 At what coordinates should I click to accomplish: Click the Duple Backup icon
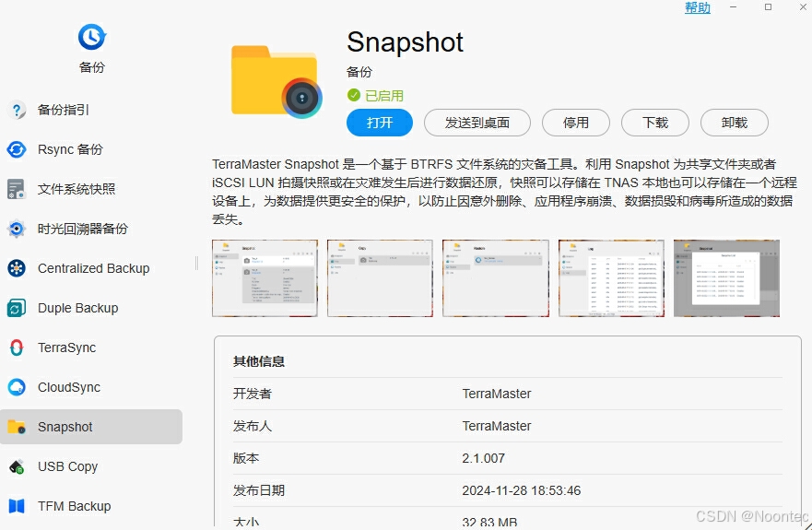pos(17,308)
